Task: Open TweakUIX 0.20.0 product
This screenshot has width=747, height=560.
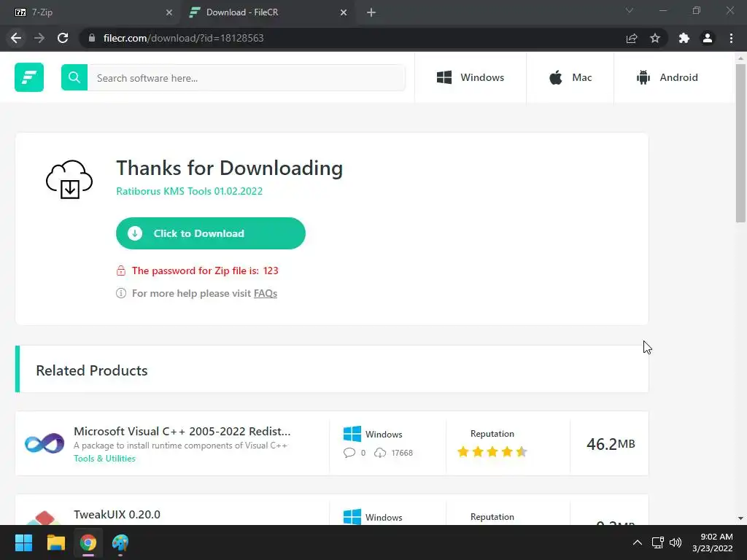Action: coord(117,514)
